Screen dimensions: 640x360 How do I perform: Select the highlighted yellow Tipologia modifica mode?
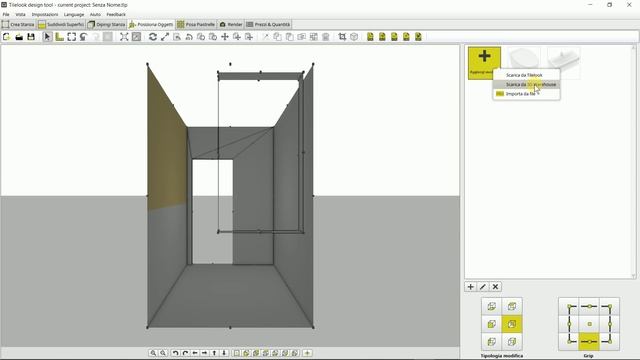pos(512,324)
